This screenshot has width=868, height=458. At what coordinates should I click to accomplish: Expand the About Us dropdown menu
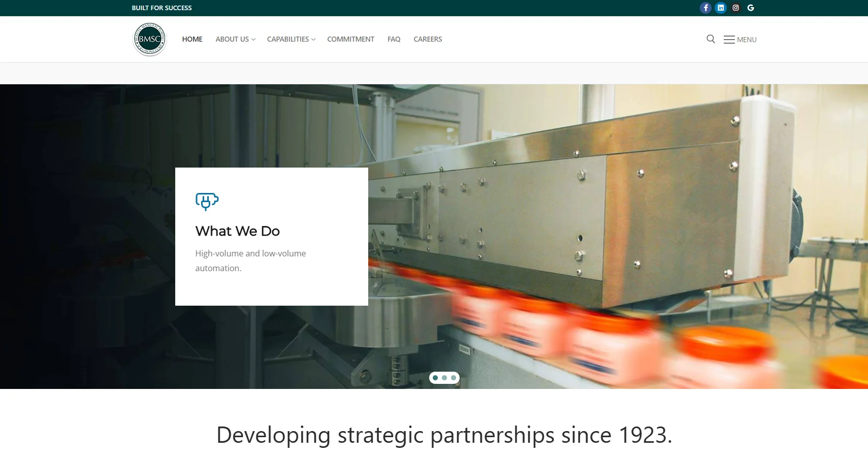(236, 39)
